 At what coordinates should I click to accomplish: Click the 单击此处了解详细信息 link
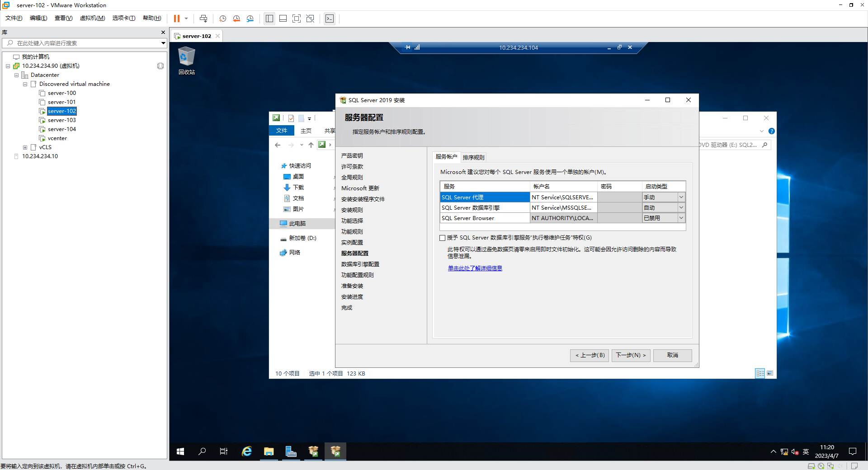tap(475, 268)
